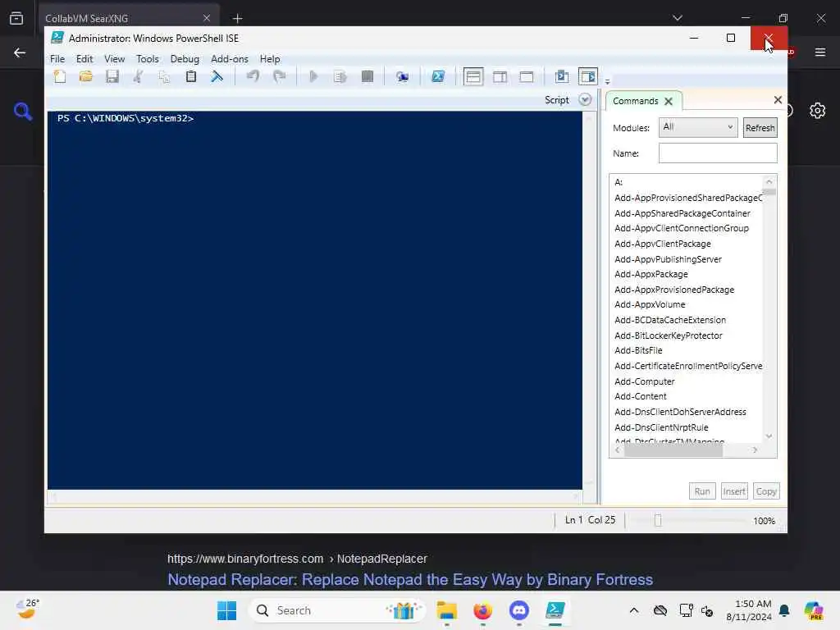Select Add-AppxPackage in the command list
Image resolution: width=840 pixels, height=630 pixels.
click(651, 274)
